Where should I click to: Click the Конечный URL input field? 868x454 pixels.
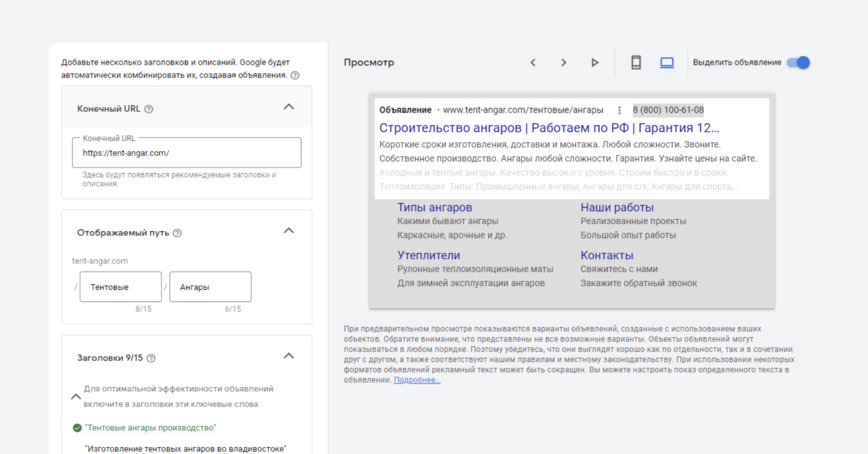tap(186, 153)
